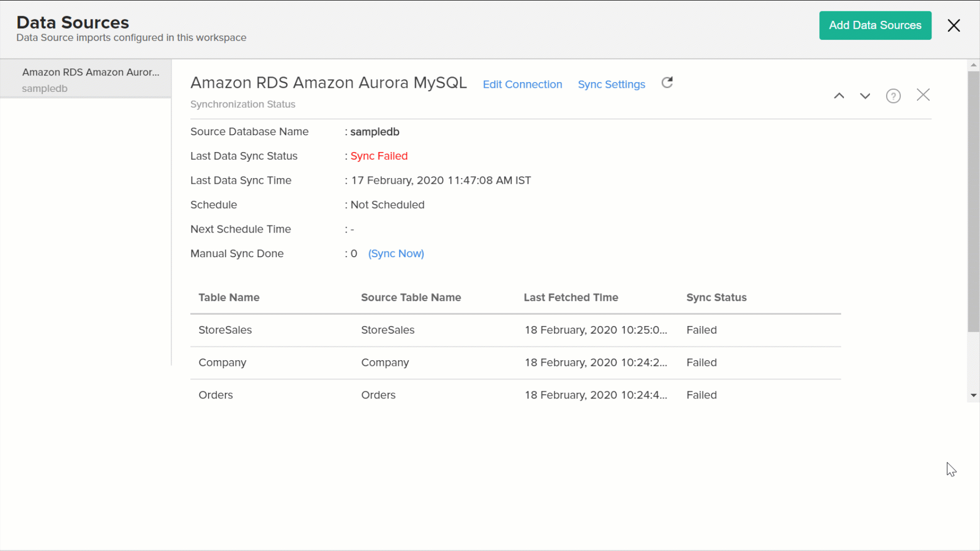Click the refresh icon beside Sync Settings
The height and width of the screenshot is (551, 980).
coord(667,83)
